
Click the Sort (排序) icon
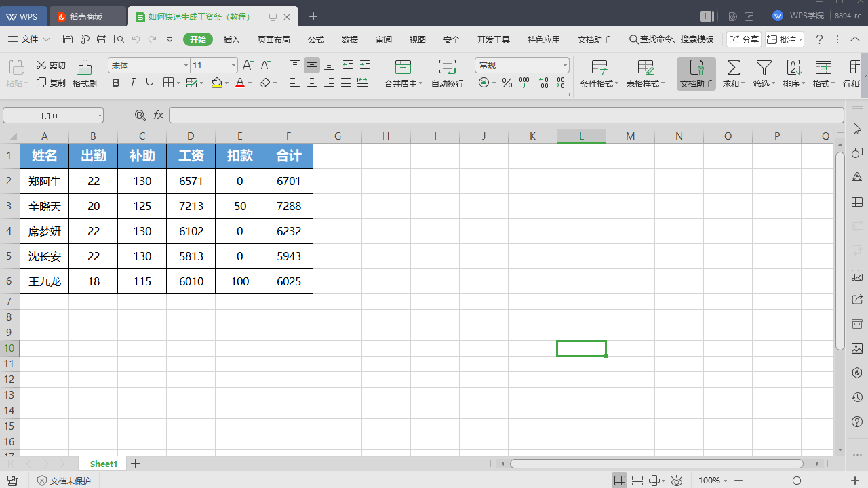tap(793, 68)
